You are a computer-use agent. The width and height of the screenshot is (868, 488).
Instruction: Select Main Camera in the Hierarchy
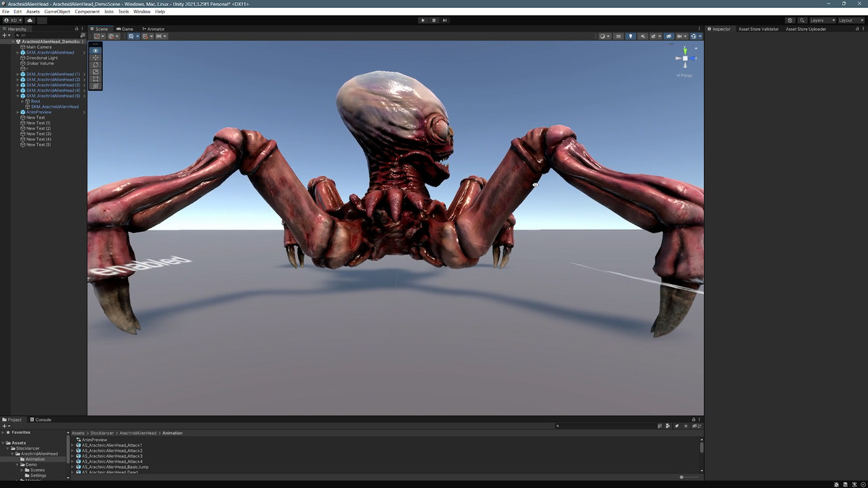(x=39, y=47)
